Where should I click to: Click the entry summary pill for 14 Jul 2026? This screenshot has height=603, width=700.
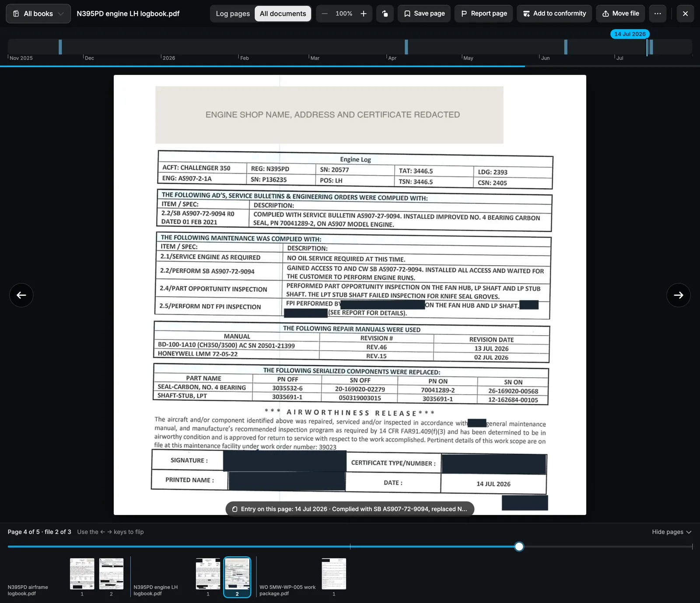(350, 509)
